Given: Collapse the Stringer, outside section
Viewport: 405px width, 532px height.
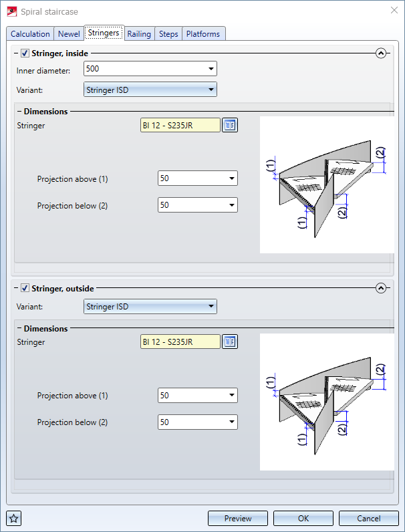Looking at the screenshot, I should tap(382, 289).
